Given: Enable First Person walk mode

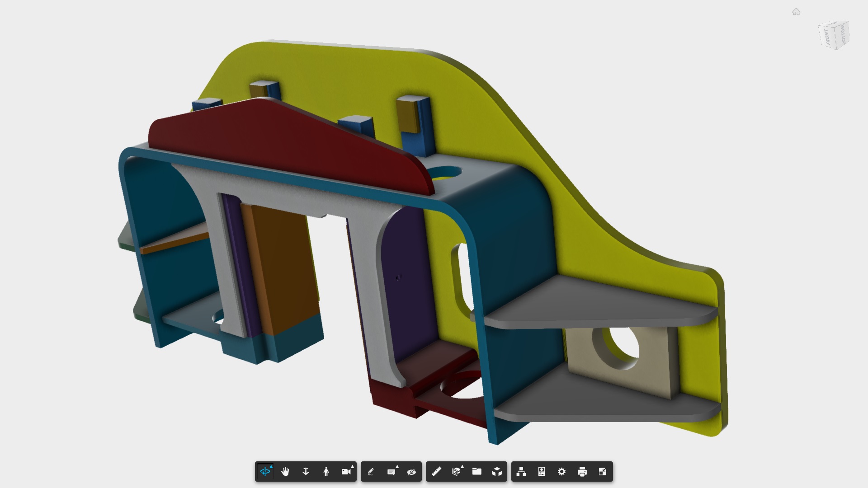Looking at the screenshot, I should 326,472.
